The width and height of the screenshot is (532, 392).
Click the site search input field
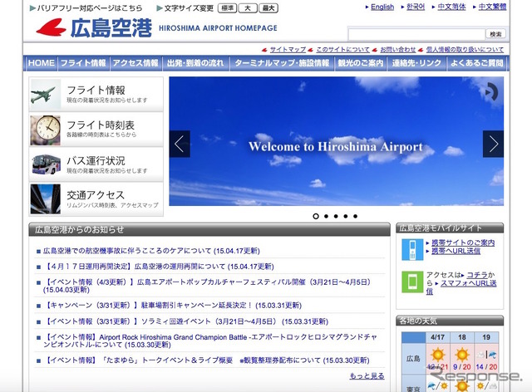click(416, 34)
